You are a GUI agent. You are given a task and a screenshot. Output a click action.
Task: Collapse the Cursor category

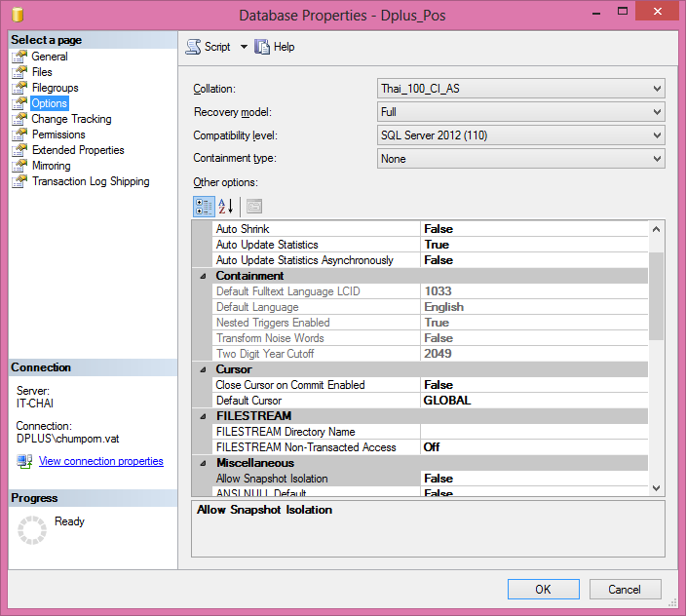tap(203, 369)
